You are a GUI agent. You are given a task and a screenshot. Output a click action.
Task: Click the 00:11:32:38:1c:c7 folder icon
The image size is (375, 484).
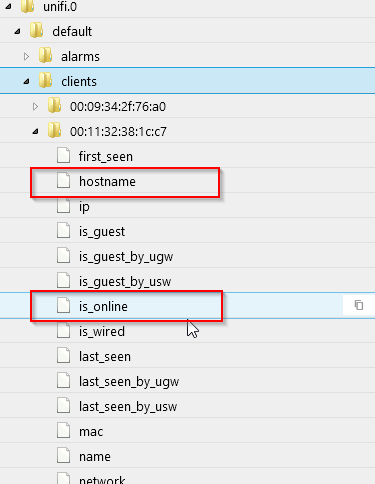54,130
